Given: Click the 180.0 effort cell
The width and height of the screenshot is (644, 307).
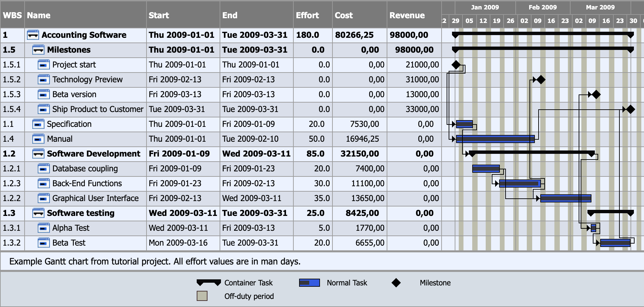Looking at the screenshot, I should click(313, 35).
